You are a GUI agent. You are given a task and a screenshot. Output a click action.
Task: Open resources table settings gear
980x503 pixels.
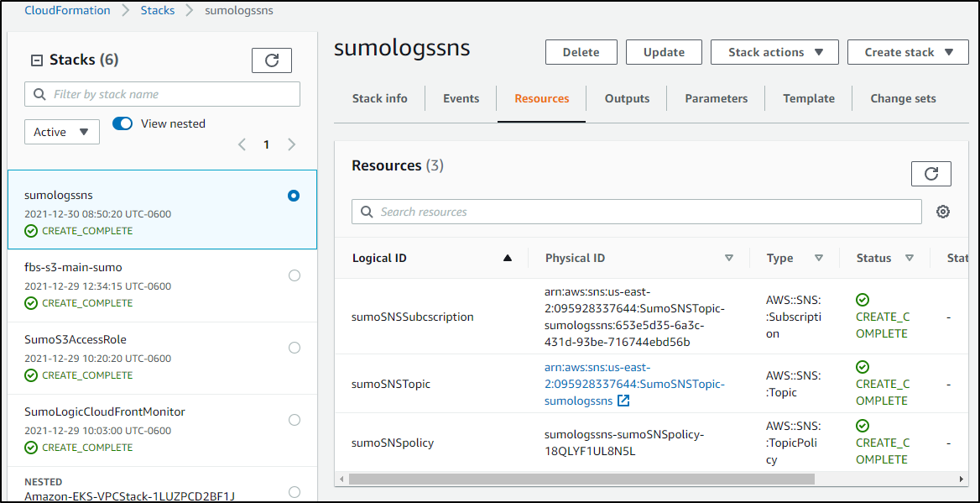pos(943,212)
